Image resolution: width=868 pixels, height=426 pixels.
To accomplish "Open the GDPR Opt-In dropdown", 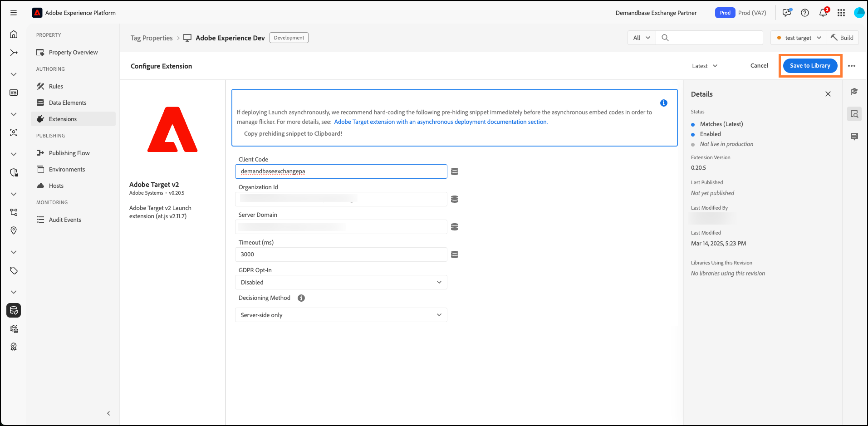I will click(x=341, y=282).
